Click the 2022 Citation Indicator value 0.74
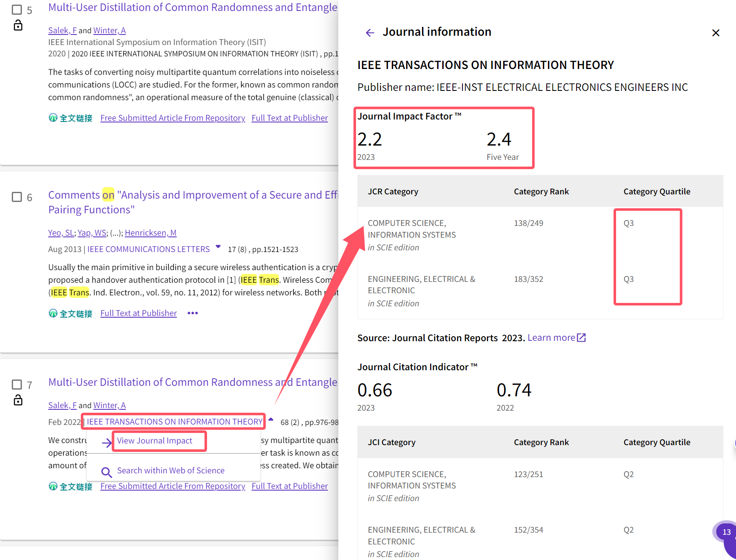Image resolution: width=736 pixels, height=560 pixels. [x=514, y=390]
